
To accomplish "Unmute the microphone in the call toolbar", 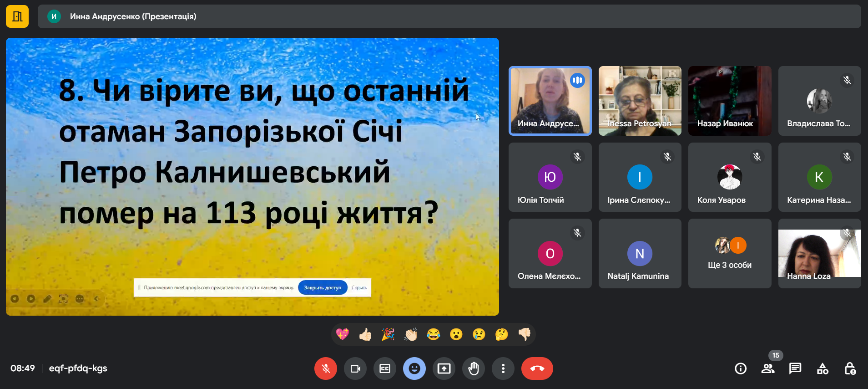I will tap(326, 369).
